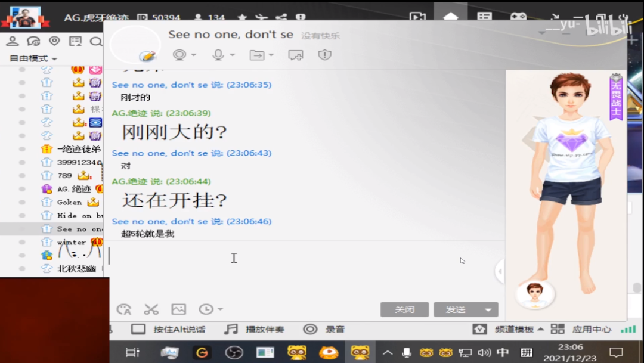644x363 pixels.
Task: Select user 一绝迹徒弟 in the channel list
Action: point(79,148)
